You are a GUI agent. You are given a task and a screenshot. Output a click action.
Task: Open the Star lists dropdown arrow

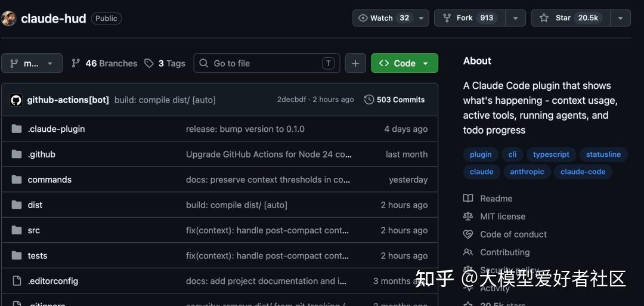(x=621, y=18)
